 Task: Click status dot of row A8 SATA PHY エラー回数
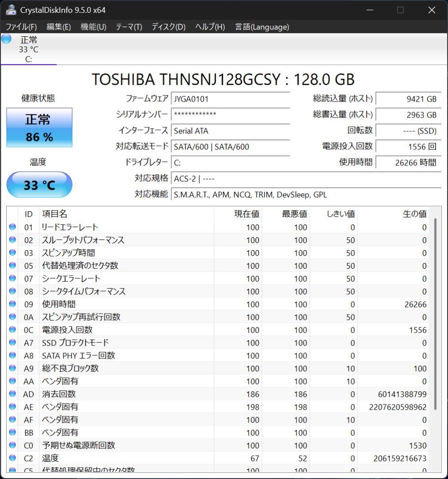12,355
